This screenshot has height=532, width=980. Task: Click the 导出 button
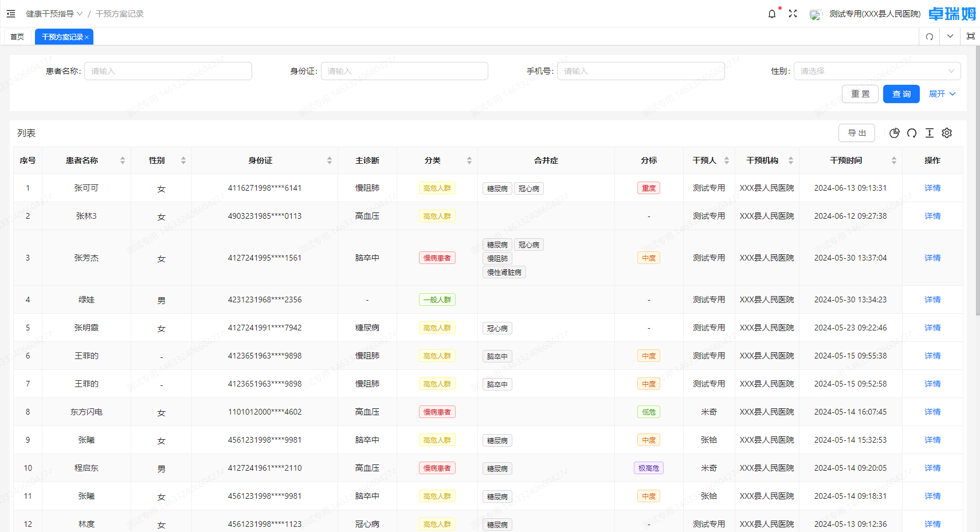coord(857,133)
